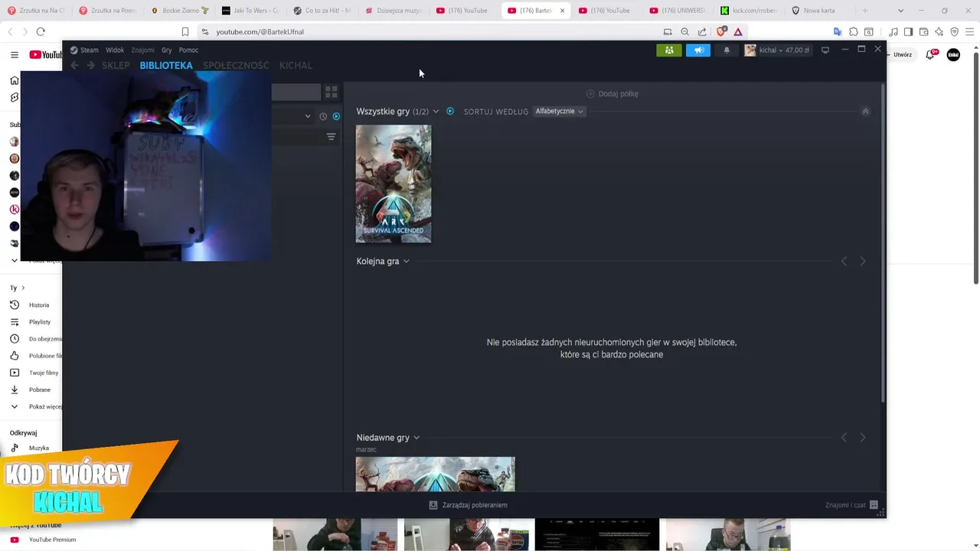
Task: Click YouTube logo in browser
Action: pos(46,54)
